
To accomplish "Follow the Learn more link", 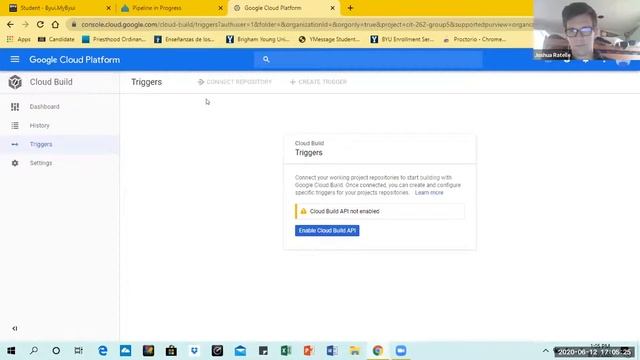I will (x=429, y=192).
